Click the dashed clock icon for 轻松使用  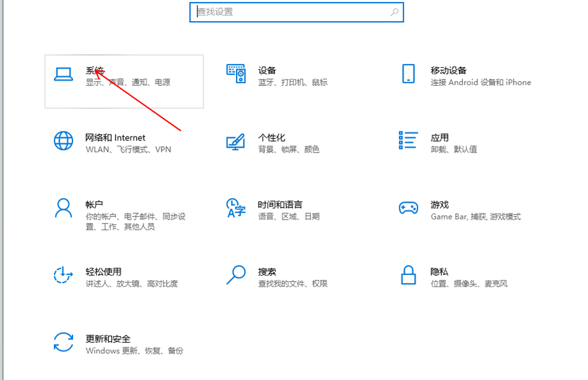[x=63, y=275]
